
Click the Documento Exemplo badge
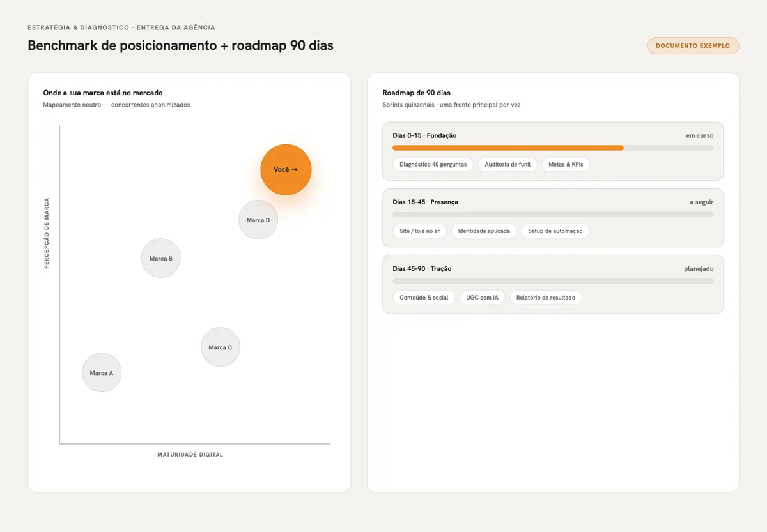click(x=693, y=45)
